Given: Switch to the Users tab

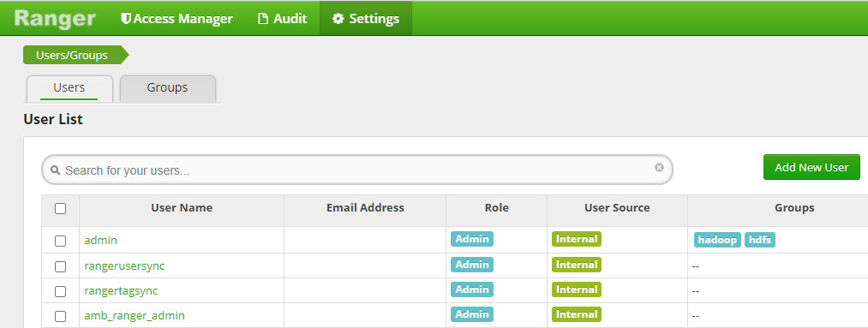Looking at the screenshot, I should tap(69, 88).
